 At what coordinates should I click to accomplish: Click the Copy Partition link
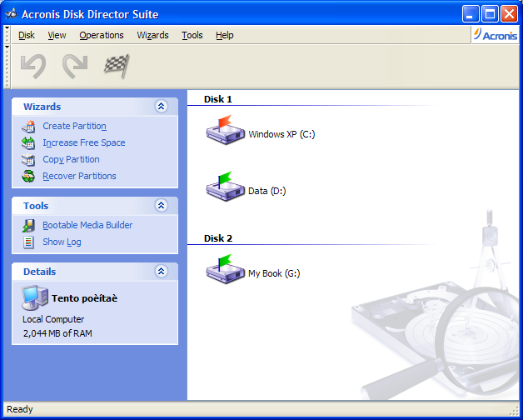(71, 160)
